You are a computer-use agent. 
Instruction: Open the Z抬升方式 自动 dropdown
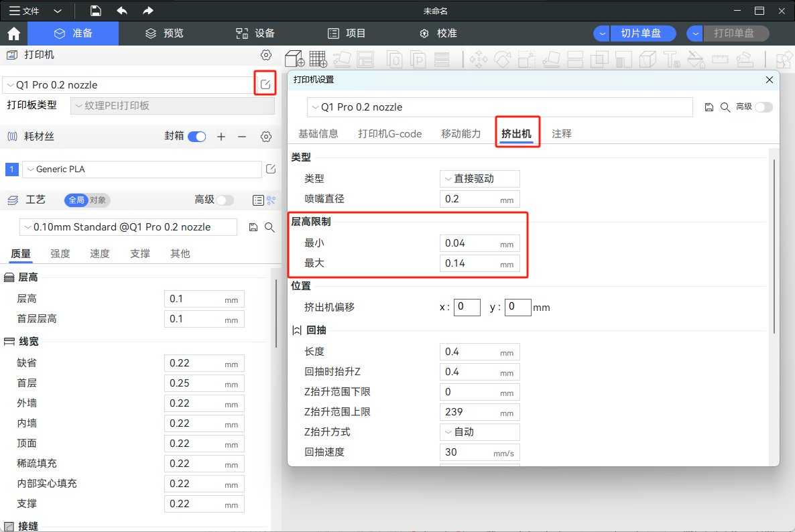479,432
